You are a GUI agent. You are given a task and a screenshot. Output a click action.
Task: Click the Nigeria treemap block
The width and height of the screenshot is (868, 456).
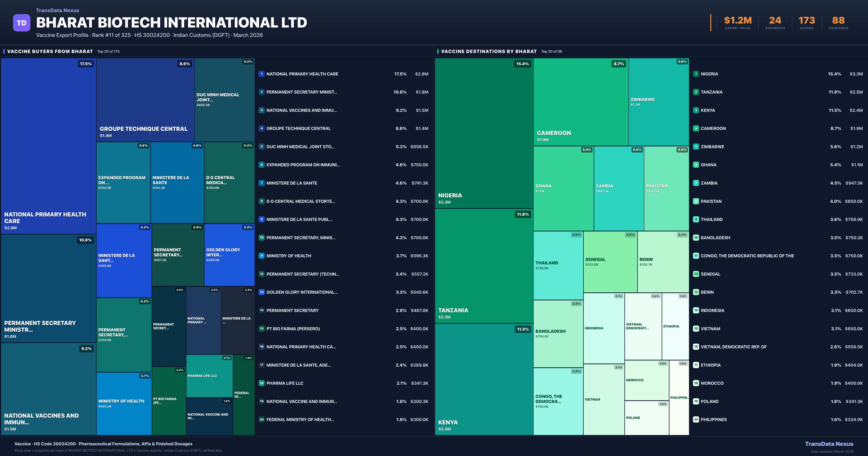(484, 133)
